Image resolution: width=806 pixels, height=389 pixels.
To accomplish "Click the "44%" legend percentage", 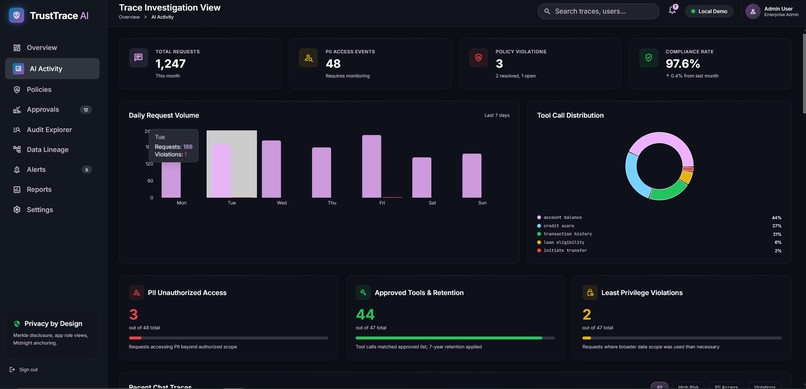I will pos(776,218).
